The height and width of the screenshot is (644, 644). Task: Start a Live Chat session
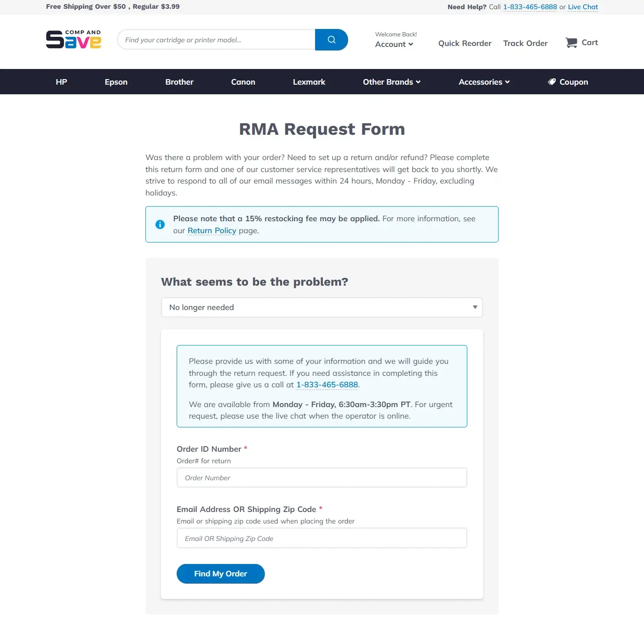click(582, 7)
